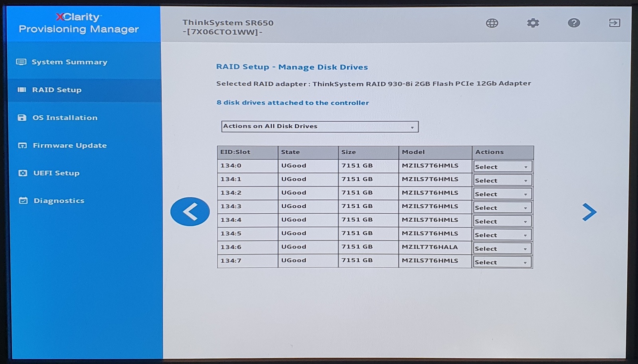Click the Diagnostics sidebar icon
Screen dimensions: 638x364
23,201
